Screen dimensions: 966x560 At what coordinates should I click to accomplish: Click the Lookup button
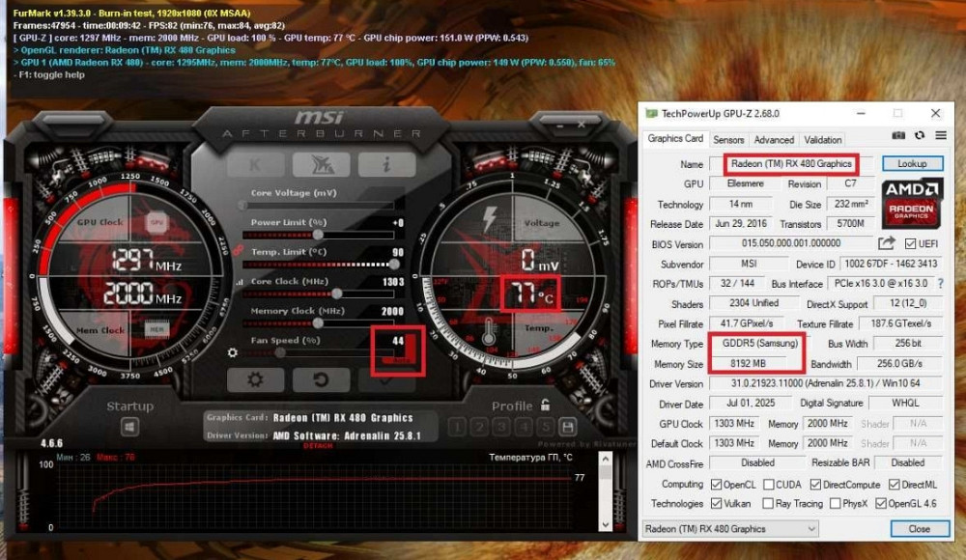[x=912, y=162]
